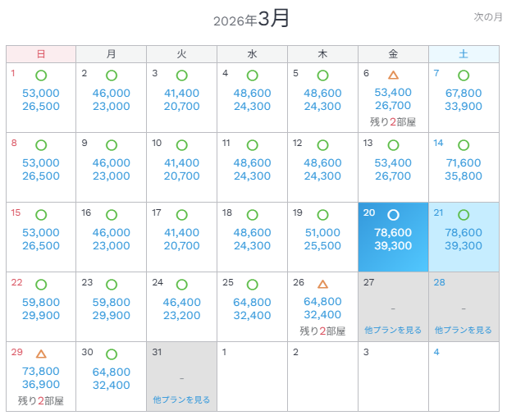Image resolution: width=507 pixels, height=420 pixels.
Task: Click the limited-availability triangle on March 6
Action: 393,75
